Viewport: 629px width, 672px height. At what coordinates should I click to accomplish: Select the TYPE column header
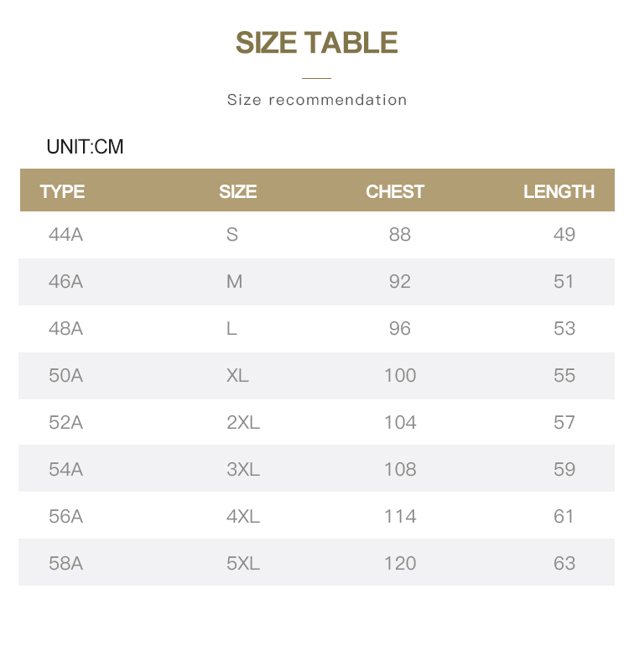pyautogui.click(x=63, y=191)
